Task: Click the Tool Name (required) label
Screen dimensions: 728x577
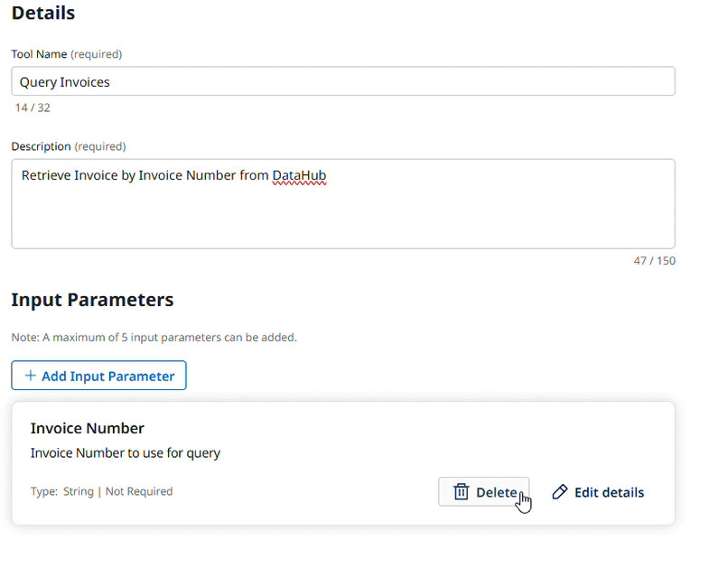Action: point(67,54)
